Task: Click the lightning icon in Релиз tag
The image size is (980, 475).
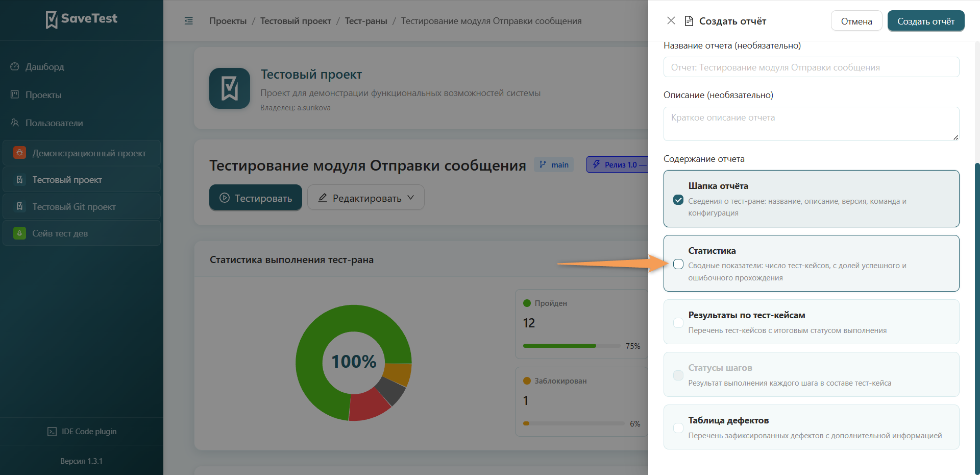Action: pyautogui.click(x=596, y=164)
